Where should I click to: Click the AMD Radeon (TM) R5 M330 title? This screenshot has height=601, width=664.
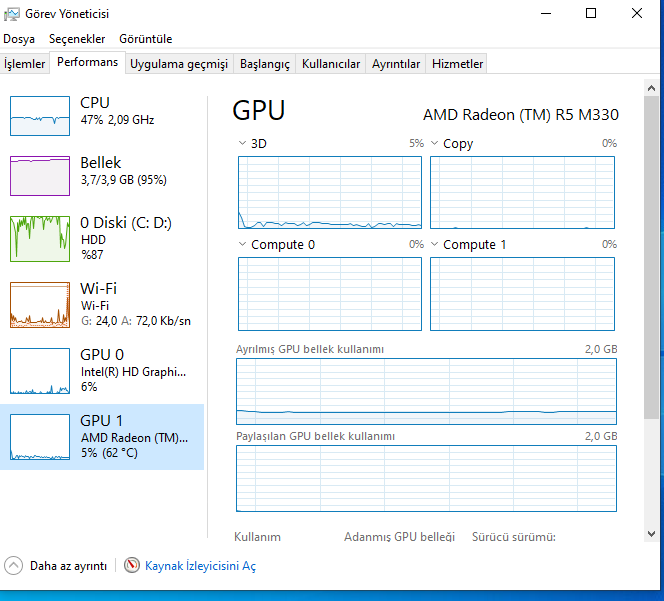[x=521, y=115]
